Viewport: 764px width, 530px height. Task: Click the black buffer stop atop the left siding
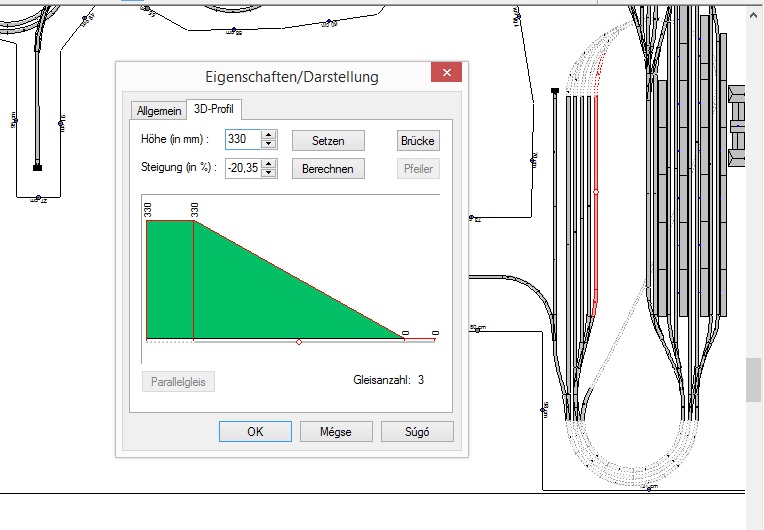[x=554, y=91]
